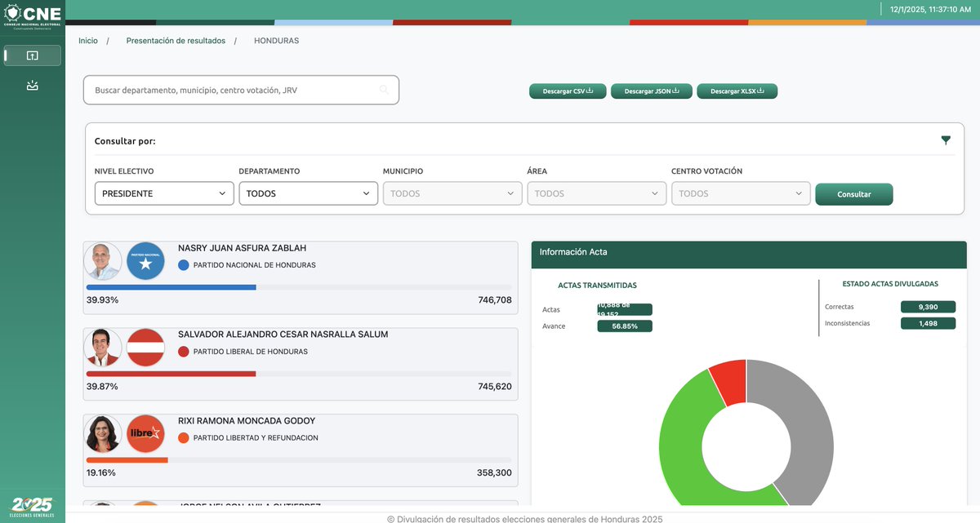Open the Departamento TODOS dropdown

click(309, 193)
